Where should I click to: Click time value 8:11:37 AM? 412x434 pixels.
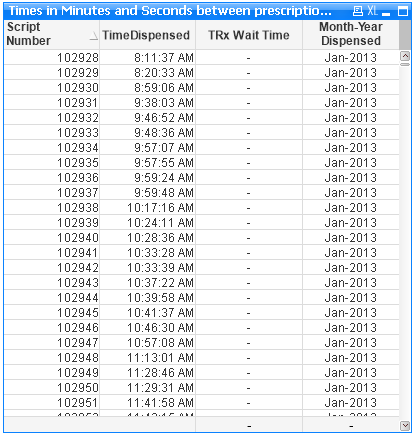click(164, 58)
